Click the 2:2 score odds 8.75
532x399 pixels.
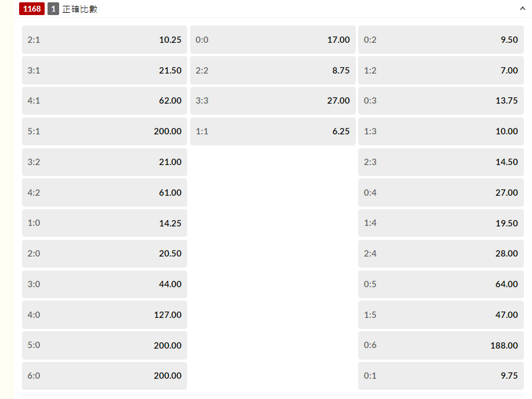(272, 71)
